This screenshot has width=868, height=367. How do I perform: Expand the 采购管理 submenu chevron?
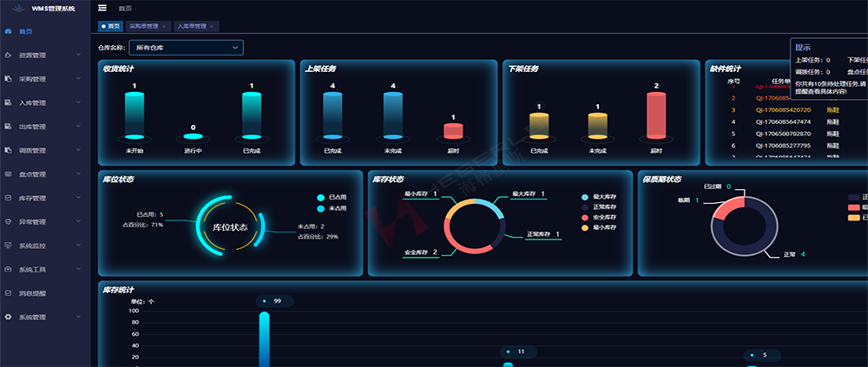(x=78, y=79)
